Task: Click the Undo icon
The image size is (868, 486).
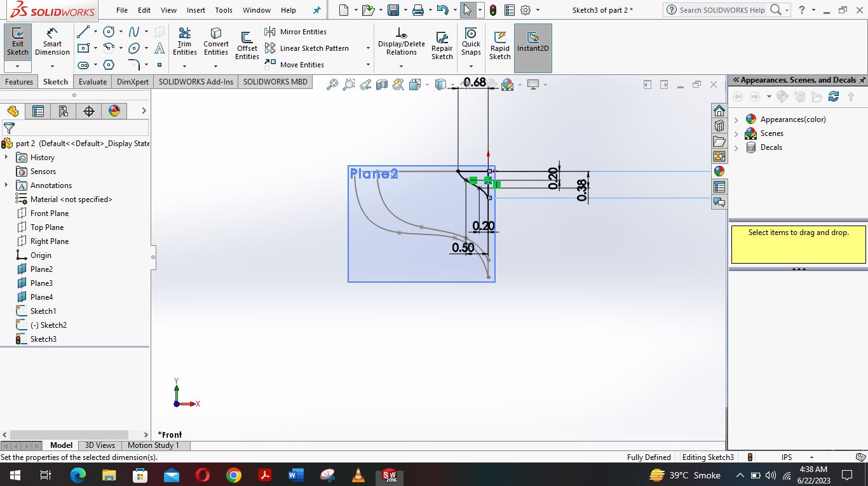Action: pyautogui.click(x=443, y=10)
